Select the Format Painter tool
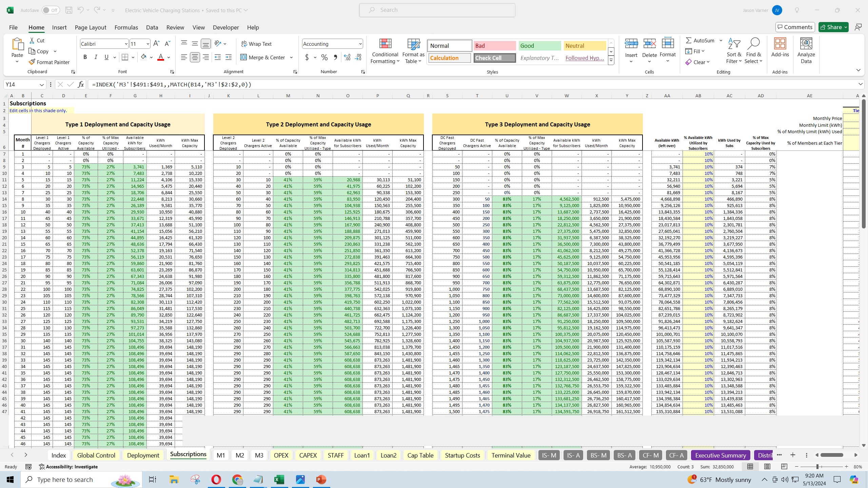 point(49,62)
